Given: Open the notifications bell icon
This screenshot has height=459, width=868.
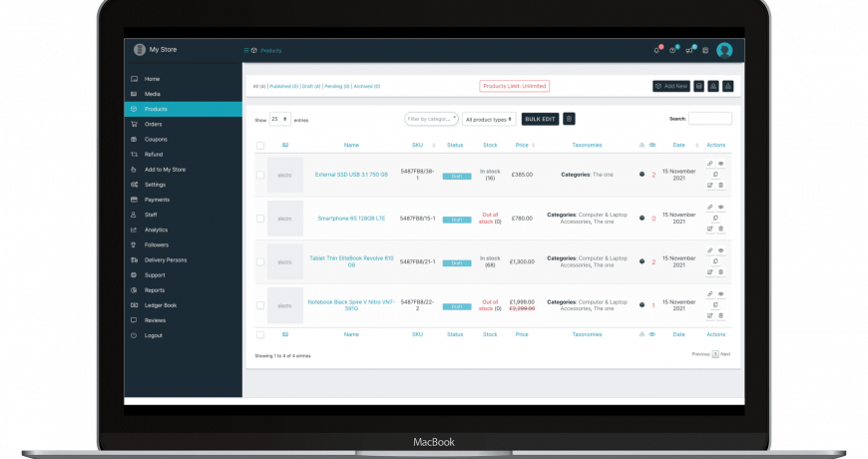Looking at the screenshot, I should (x=656, y=50).
